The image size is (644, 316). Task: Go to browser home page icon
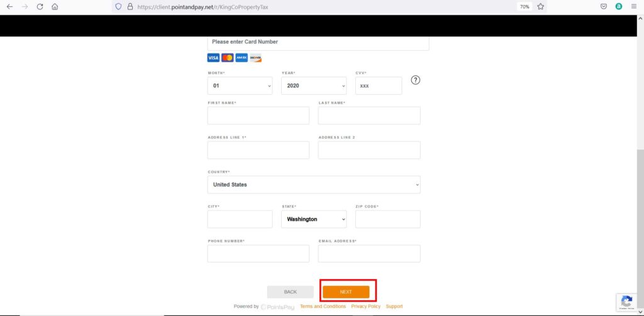[x=55, y=6]
